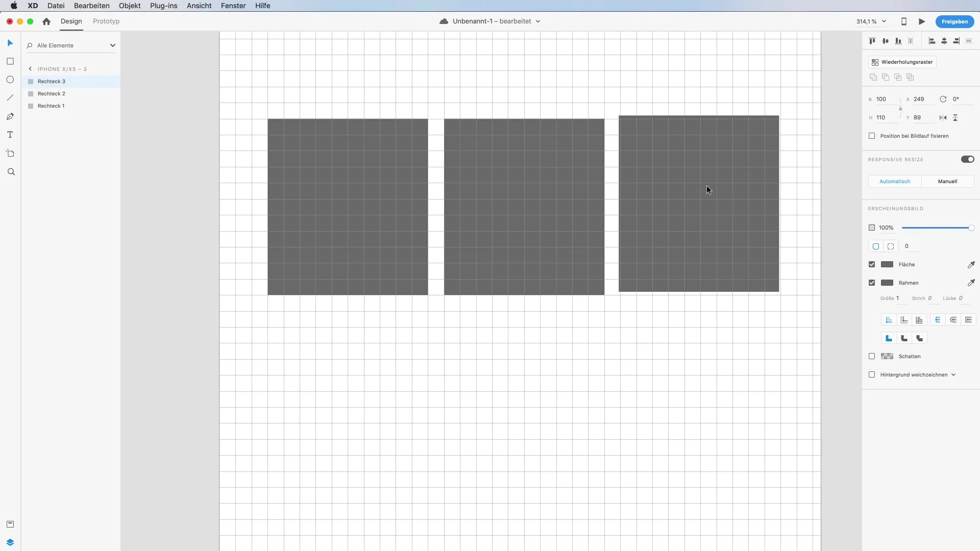980x551 pixels.
Task: Show the Layers panel icon
Action: pos(10,542)
